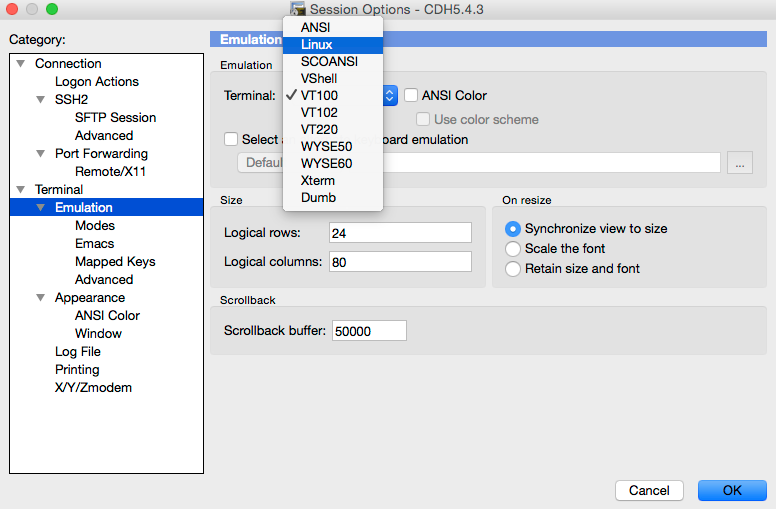Enable the ANSI Color checkbox
The image size is (776, 509).
point(411,95)
